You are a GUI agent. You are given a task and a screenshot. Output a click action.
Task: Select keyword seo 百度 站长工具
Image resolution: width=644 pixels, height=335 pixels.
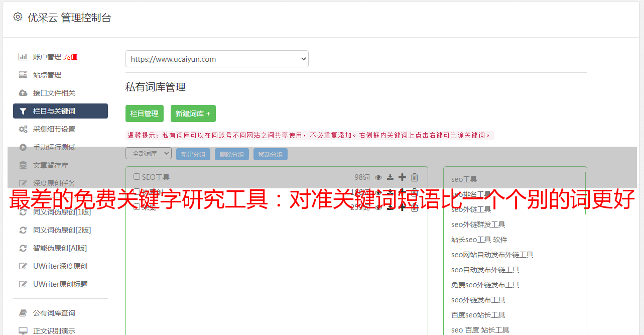pyautogui.click(x=480, y=330)
